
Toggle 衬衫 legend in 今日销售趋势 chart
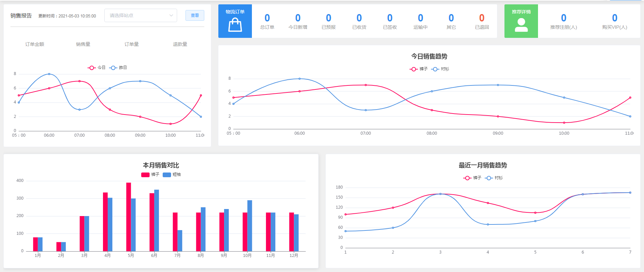click(435, 69)
